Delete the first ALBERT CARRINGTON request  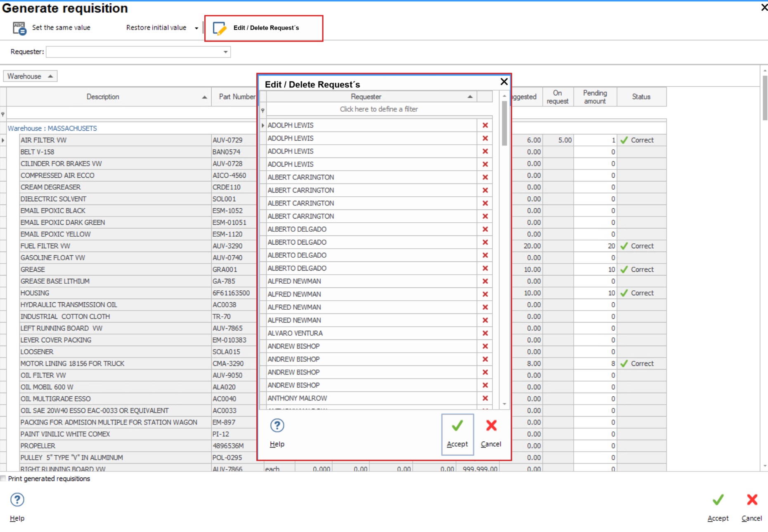485,177
